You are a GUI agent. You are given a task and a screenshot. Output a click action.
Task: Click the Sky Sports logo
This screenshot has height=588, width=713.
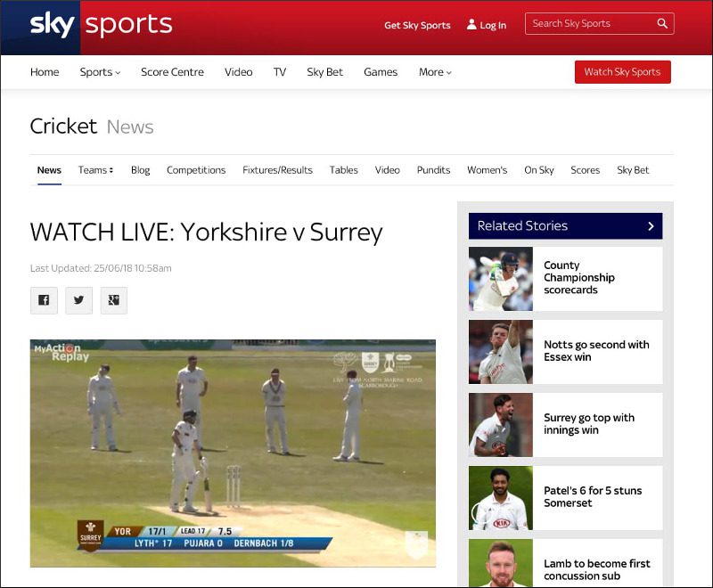(x=101, y=25)
